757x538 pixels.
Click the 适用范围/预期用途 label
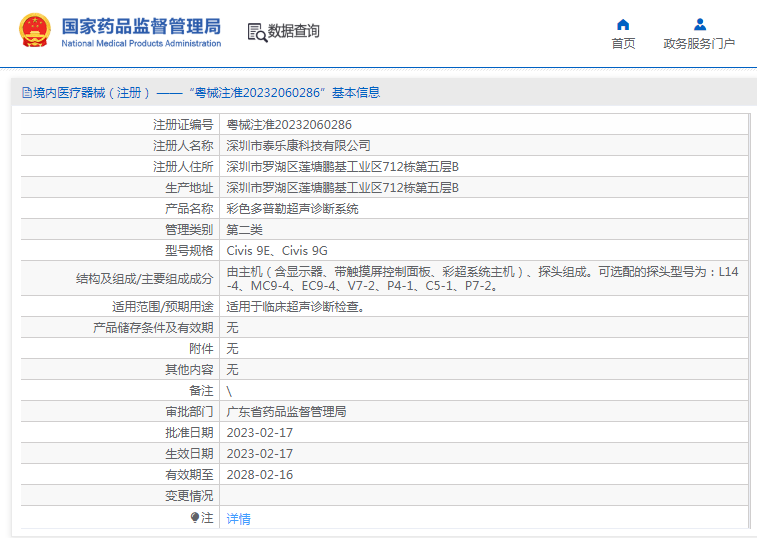coord(163,307)
